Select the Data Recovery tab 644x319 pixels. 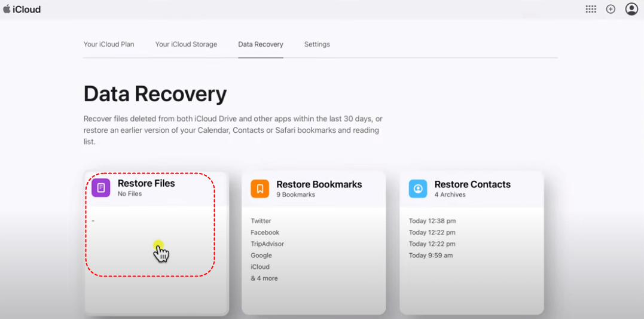pyautogui.click(x=261, y=44)
